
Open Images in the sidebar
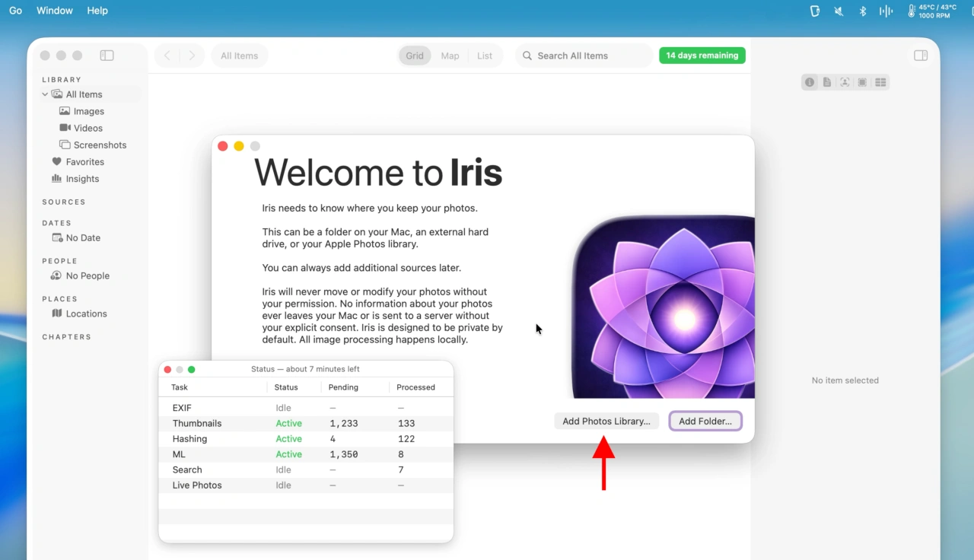88,111
